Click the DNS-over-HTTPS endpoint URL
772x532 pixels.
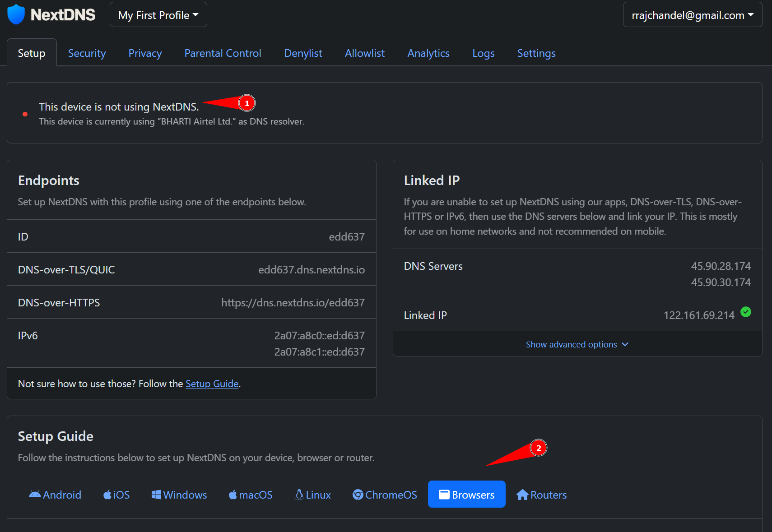(x=293, y=303)
